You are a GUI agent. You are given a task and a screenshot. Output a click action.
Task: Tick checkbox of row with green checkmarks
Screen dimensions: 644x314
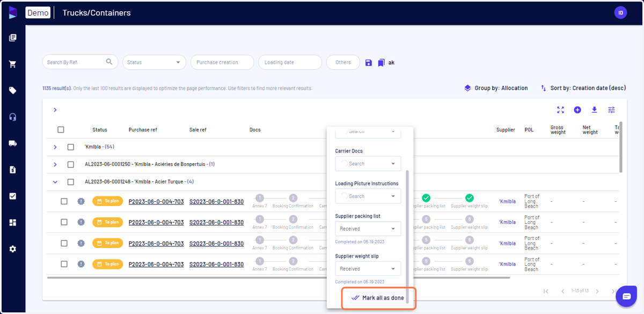pyautogui.click(x=64, y=201)
